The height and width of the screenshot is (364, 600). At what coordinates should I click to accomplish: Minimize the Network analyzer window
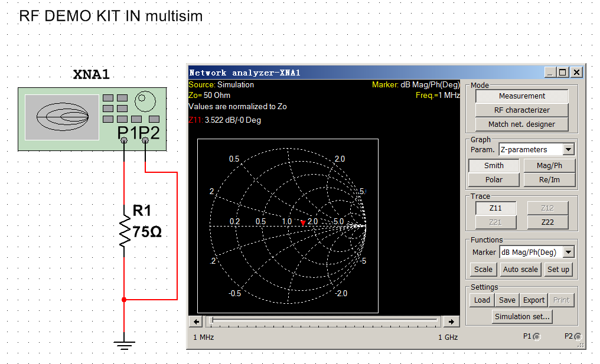[x=550, y=72]
